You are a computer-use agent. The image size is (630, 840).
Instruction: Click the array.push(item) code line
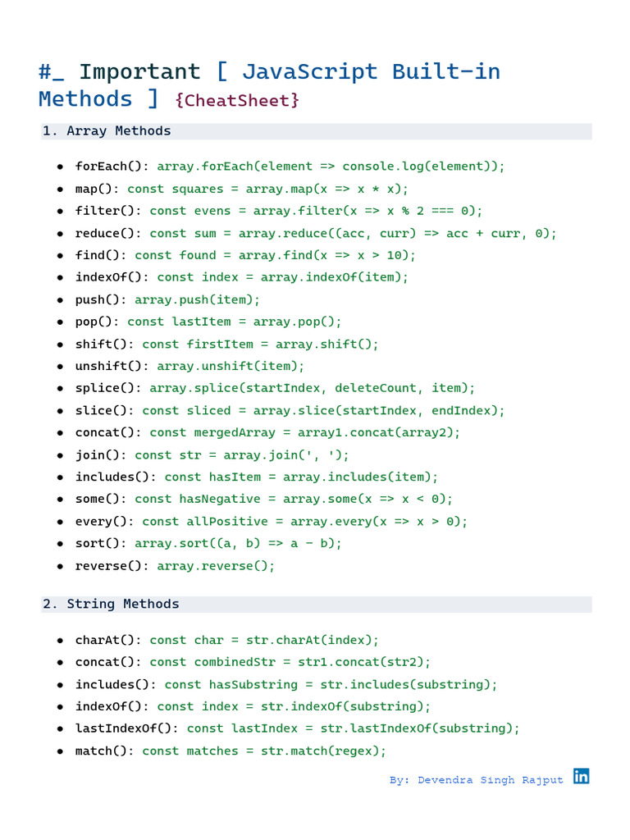[x=197, y=299]
